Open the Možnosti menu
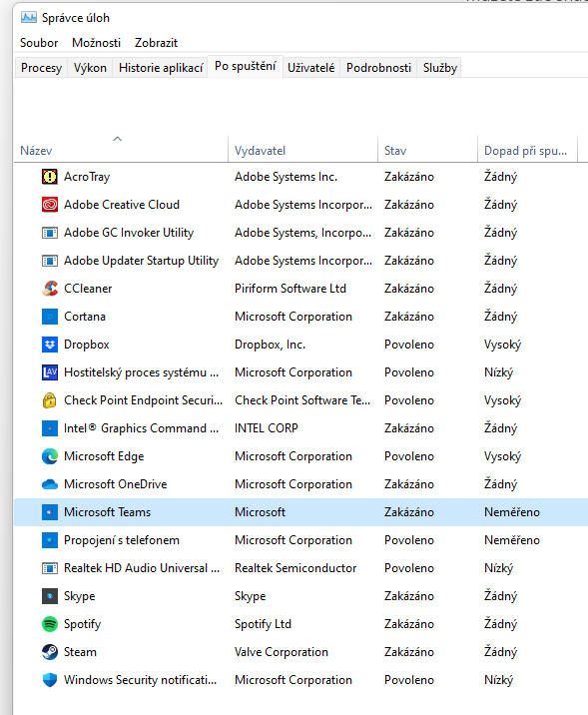 tap(96, 43)
